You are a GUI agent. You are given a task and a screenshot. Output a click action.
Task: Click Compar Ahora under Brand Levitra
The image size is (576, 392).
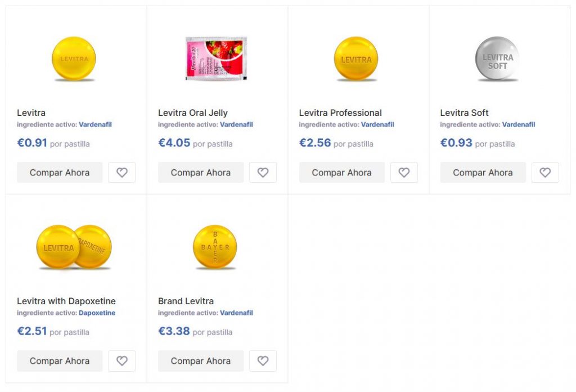201,361
